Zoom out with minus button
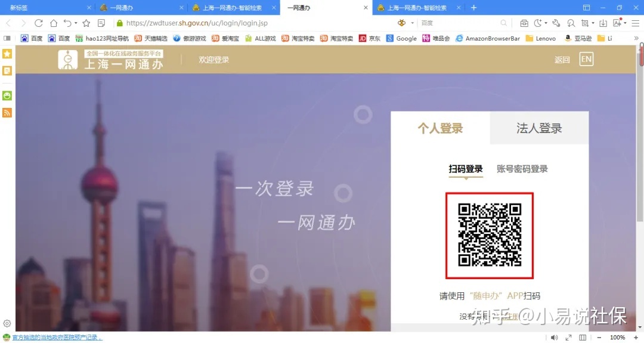The height and width of the screenshot is (343, 644). (x=599, y=337)
